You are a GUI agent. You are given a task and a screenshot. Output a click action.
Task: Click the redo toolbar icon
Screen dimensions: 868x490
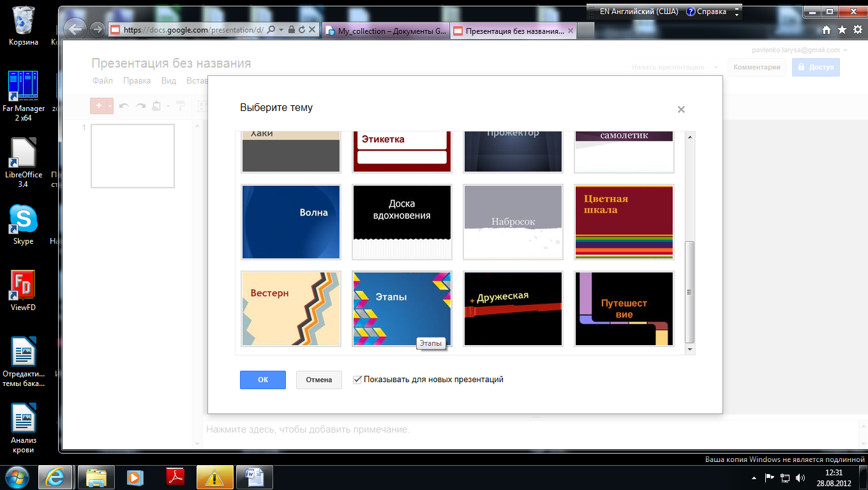click(141, 106)
